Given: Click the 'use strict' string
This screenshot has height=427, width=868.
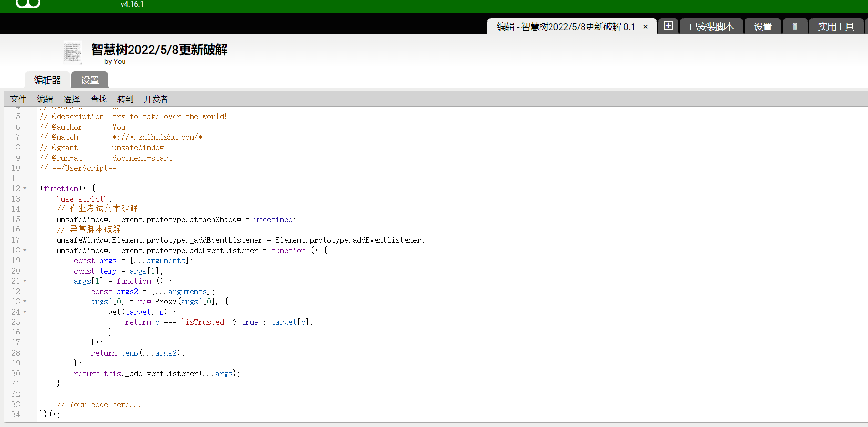Looking at the screenshot, I should (83, 199).
